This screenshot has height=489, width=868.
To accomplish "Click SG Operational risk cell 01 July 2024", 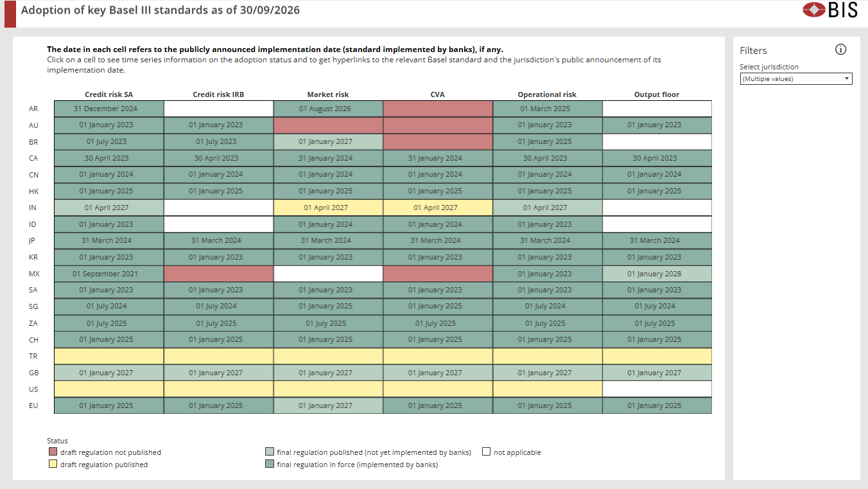I will [x=548, y=307].
